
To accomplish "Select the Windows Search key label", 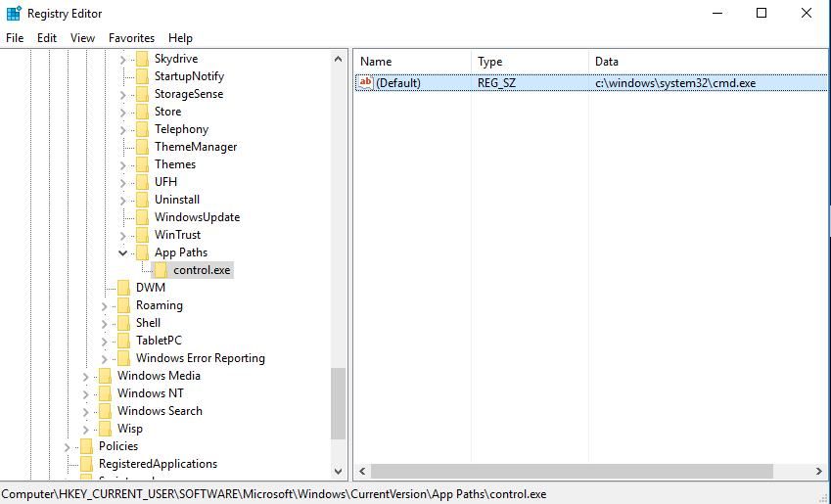I will coord(160,411).
